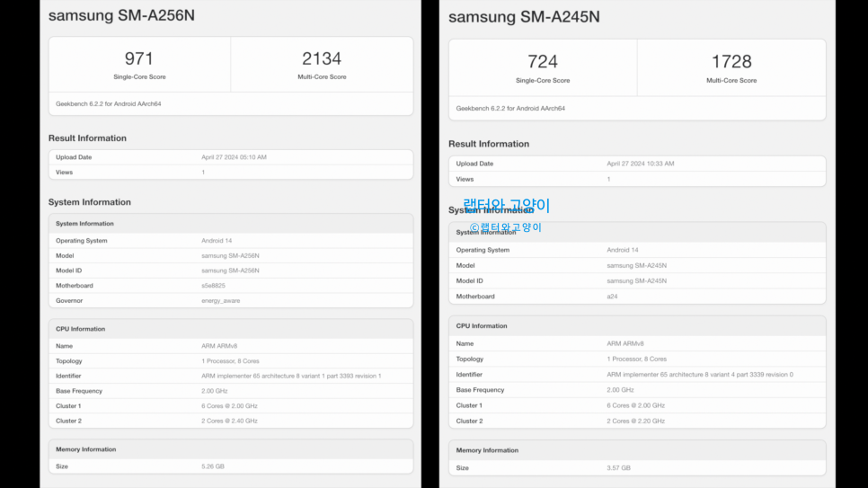The width and height of the screenshot is (868, 488).
Task: Click Memory Information header in A256N page
Action: [85, 449]
